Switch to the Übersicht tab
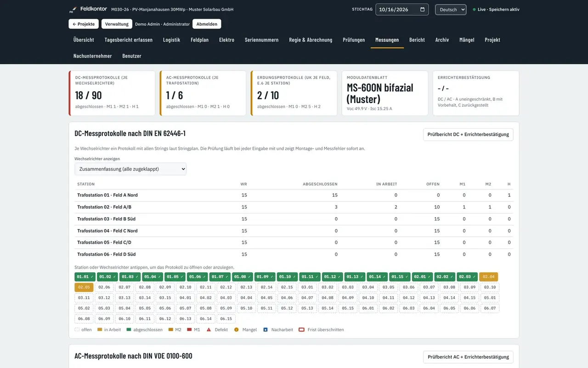This screenshot has height=368, width=588. [84, 40]
